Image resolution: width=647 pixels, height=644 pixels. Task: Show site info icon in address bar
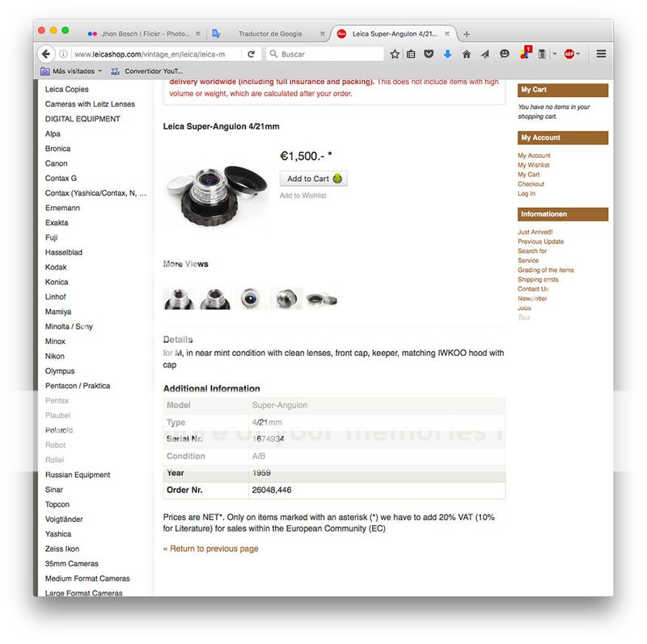[63, 54]
